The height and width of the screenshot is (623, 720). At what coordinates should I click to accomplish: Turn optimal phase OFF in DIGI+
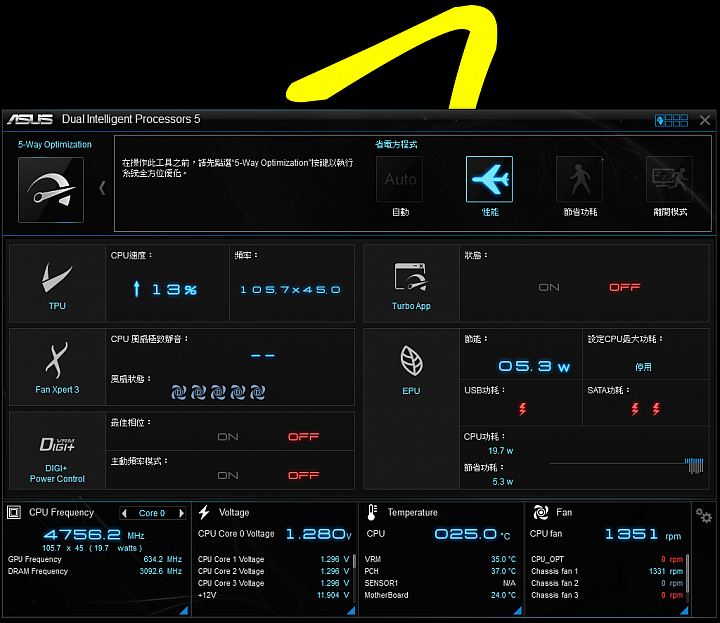[304, 437]
